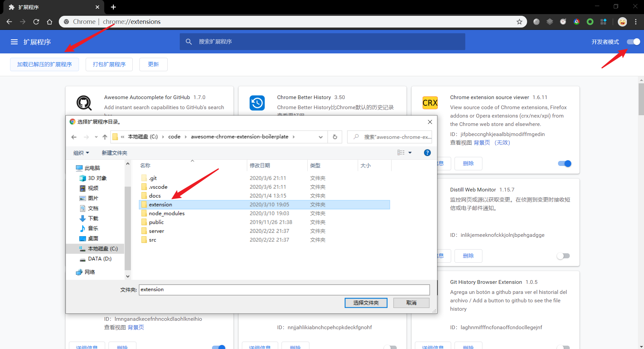This screenshot has height=349, width=644.
Task: Reload the extensions page
Action: [36, 22]
